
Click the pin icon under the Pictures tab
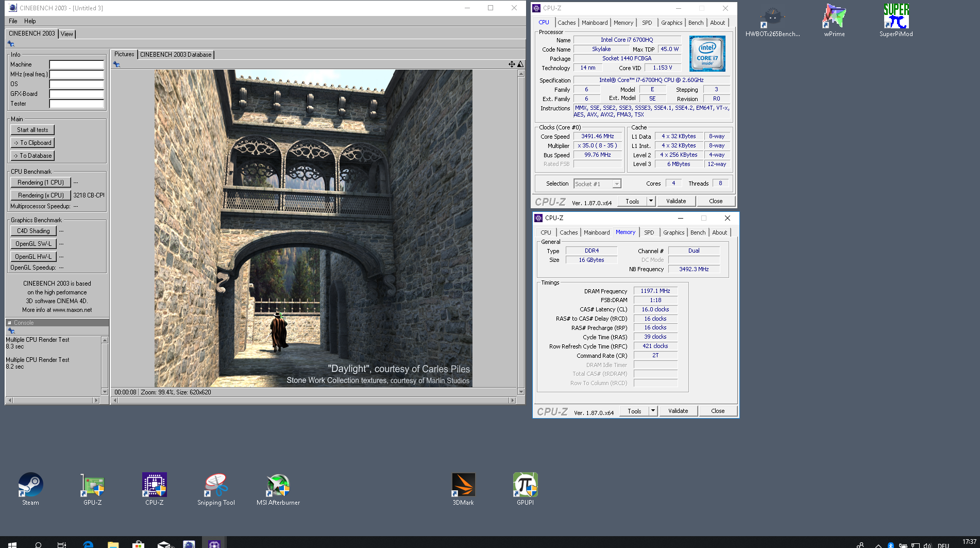pos(116,64)
